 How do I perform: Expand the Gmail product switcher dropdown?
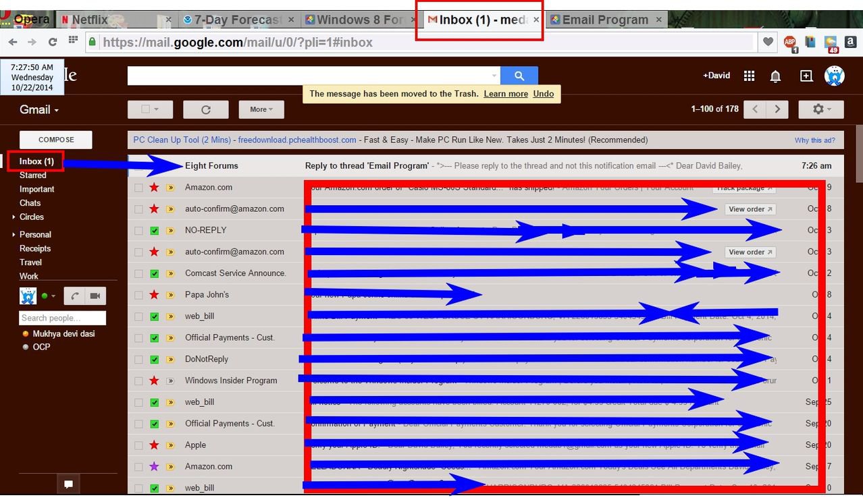tap(38, 110)
